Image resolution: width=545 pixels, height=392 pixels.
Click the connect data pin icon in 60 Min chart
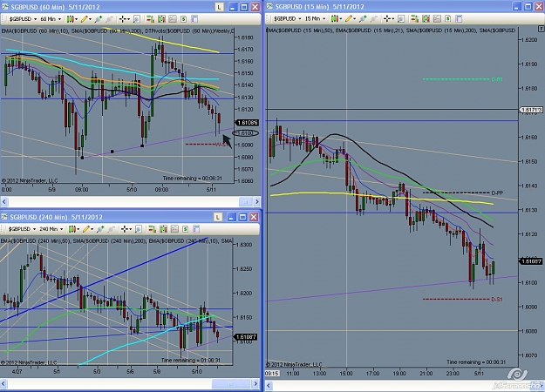pyautogui.click(x=99, y=19)
